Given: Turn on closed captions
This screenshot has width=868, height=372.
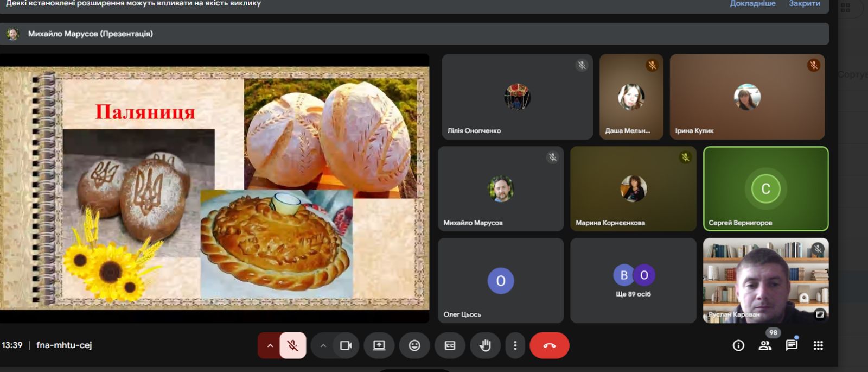Looking at the screenshot, I should [x=450, y=345].
